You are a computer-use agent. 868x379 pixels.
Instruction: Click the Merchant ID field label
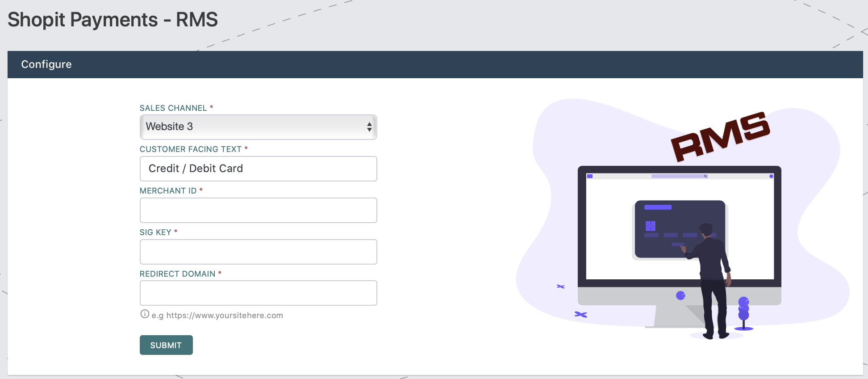[x=168, y=191]
